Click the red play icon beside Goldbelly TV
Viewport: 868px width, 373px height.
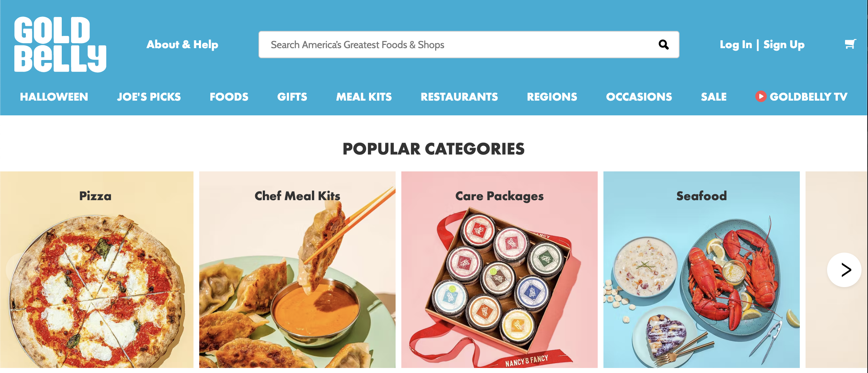click(x=760, y=96)
